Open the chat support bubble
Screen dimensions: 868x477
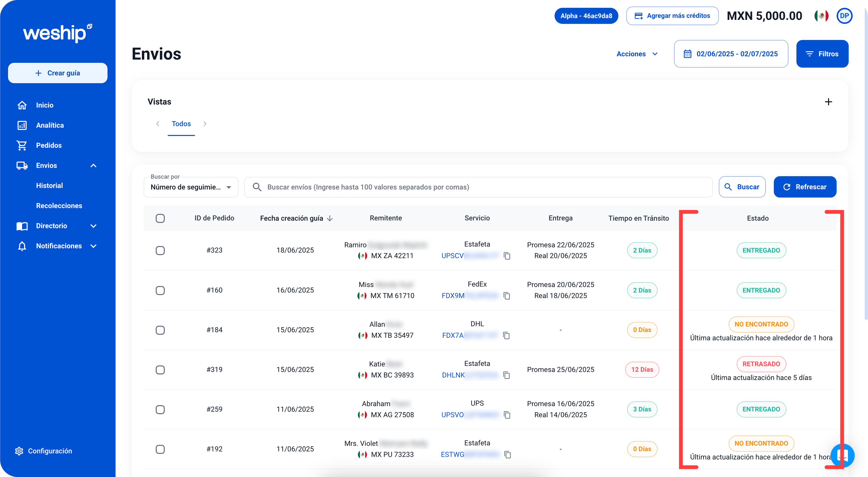pos(842,456)
